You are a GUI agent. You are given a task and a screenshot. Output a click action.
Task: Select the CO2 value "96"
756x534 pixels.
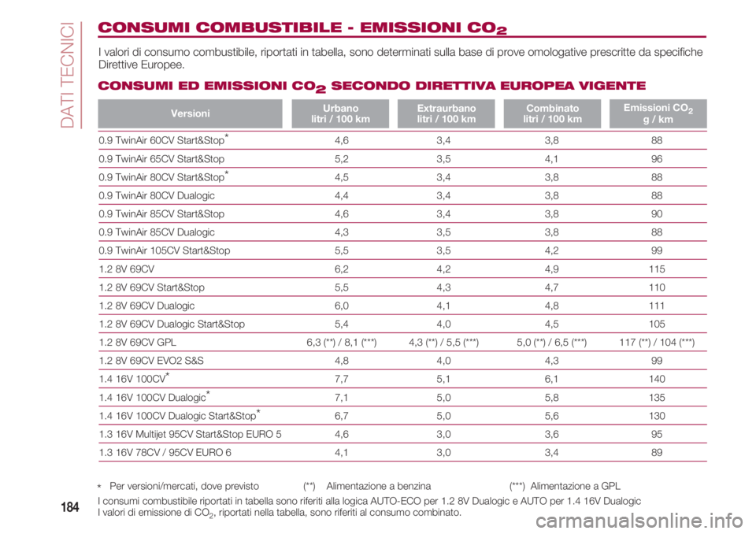[657, 159]
